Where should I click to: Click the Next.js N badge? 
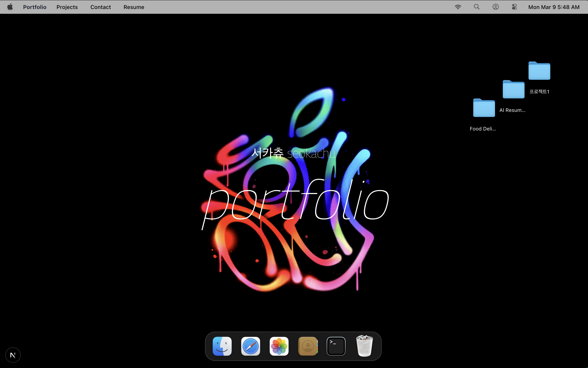13,355
